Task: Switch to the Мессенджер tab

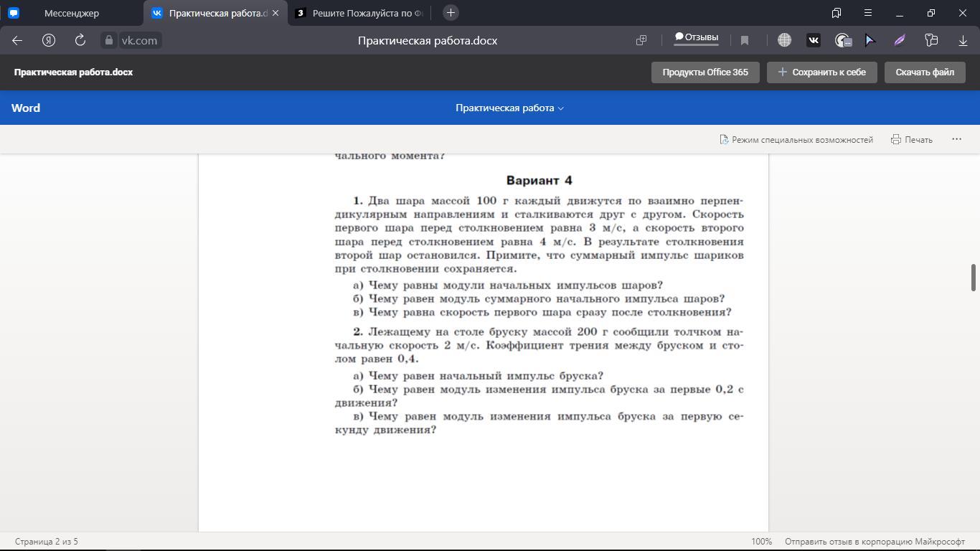Action: [x=72, y=13]
